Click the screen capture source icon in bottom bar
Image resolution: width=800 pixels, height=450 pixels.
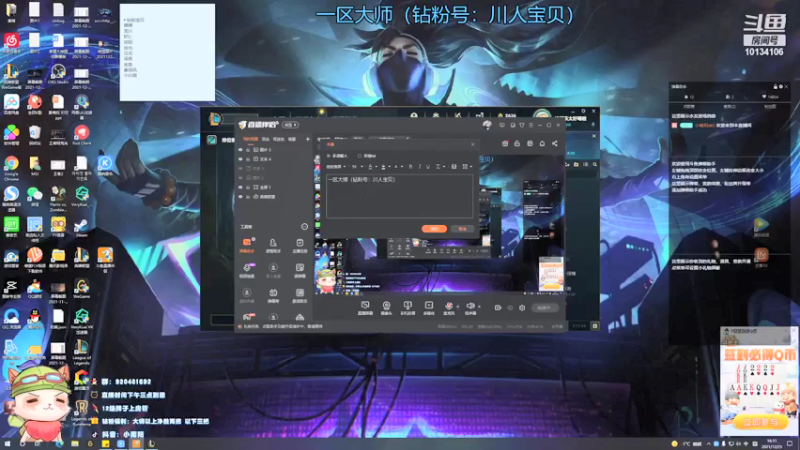point(365,307)
